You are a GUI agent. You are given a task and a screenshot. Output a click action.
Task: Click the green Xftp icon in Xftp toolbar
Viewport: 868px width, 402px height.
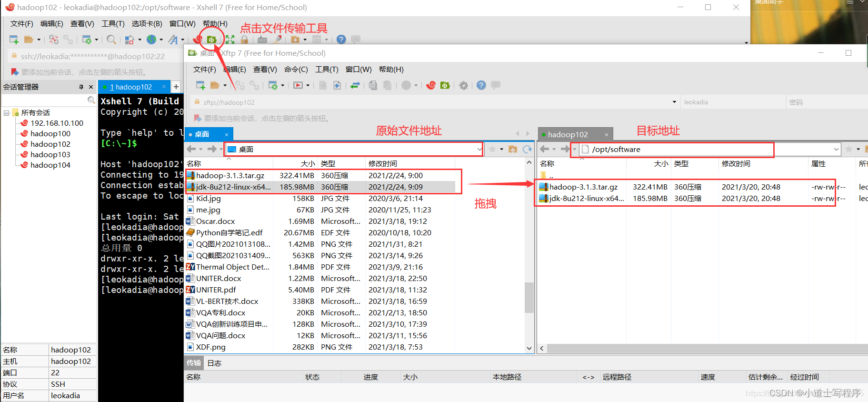point(445,85)
